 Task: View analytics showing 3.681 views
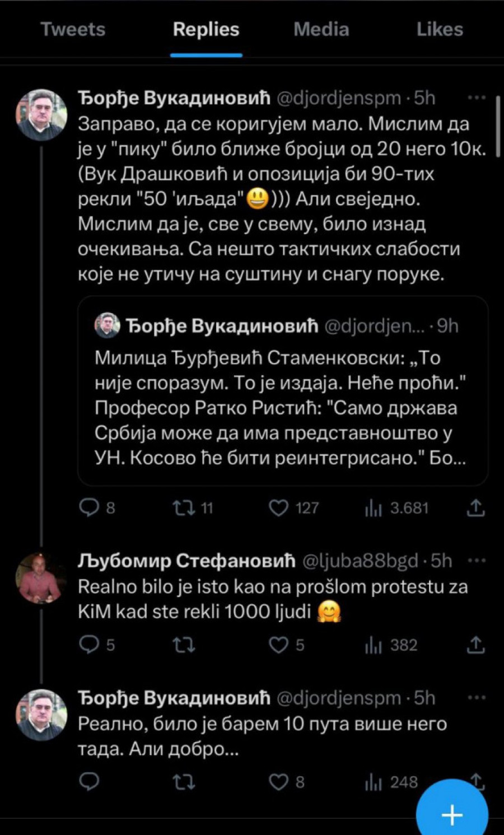tap(374, 509)
